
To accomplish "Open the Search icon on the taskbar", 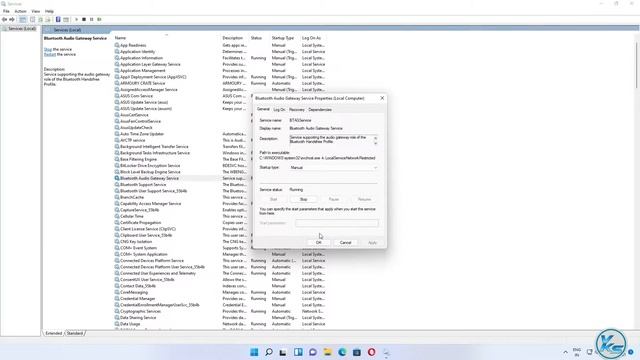I will pyautogui.click(x=269, y=352).
